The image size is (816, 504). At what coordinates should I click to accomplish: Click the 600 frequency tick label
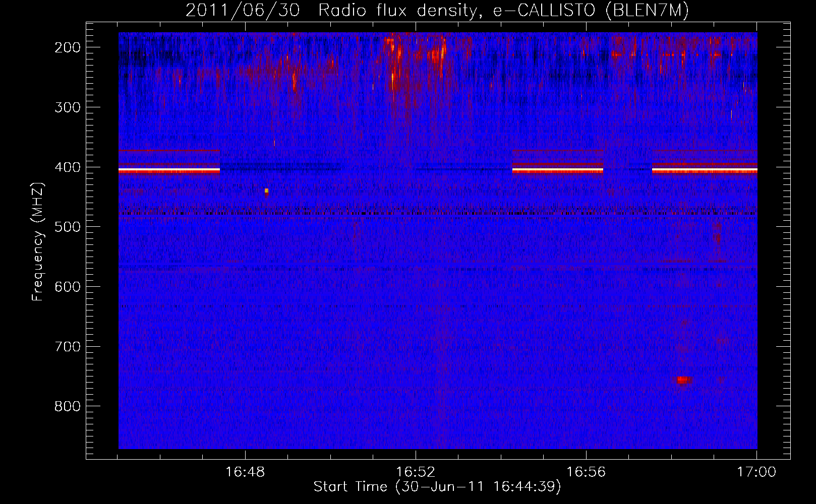tap(68, 287)
